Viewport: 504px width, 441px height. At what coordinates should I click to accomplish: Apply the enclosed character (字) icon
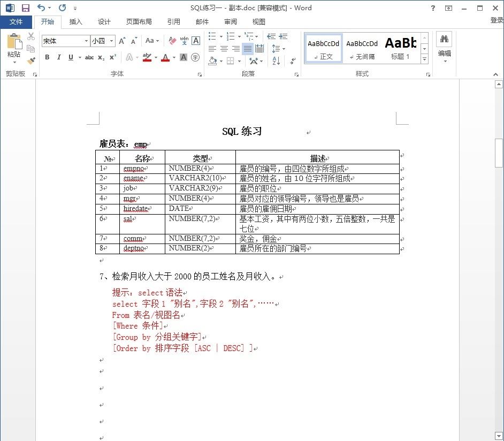coord(195,58)
